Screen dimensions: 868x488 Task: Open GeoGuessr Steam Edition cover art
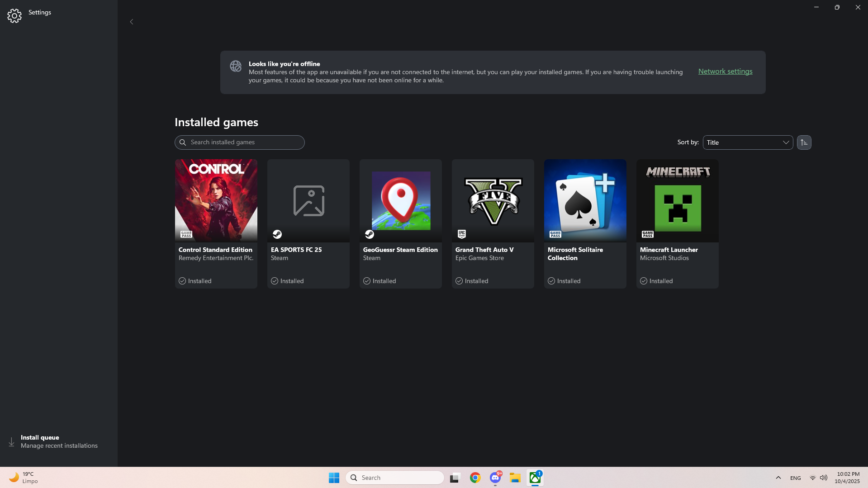coord(401,200)
